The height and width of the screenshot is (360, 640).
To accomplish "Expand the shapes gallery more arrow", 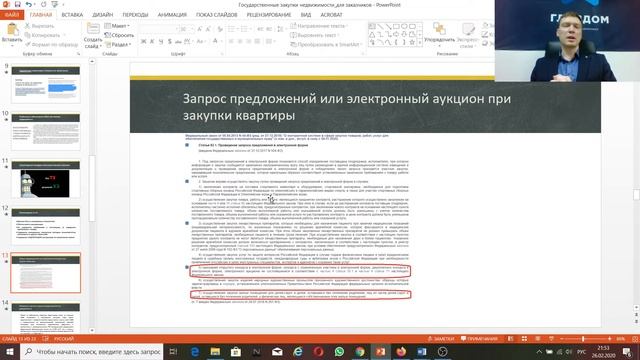I will point(420,42).
